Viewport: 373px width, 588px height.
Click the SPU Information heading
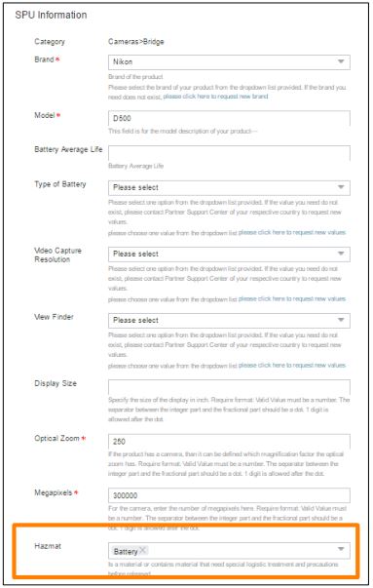coord(51,15)
